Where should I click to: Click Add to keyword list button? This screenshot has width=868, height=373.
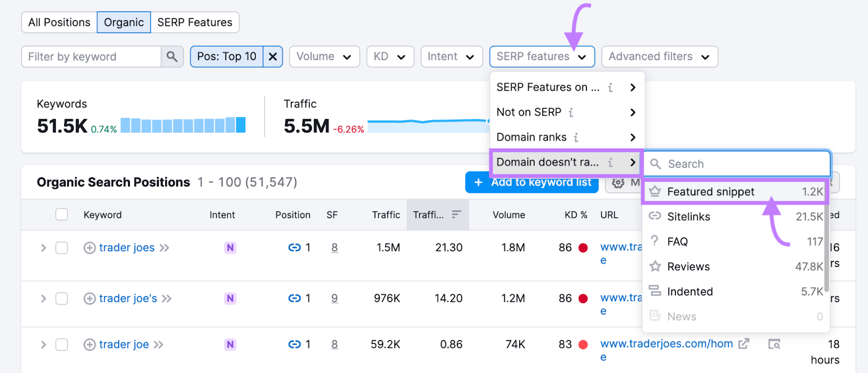click(x=532, y=183)
